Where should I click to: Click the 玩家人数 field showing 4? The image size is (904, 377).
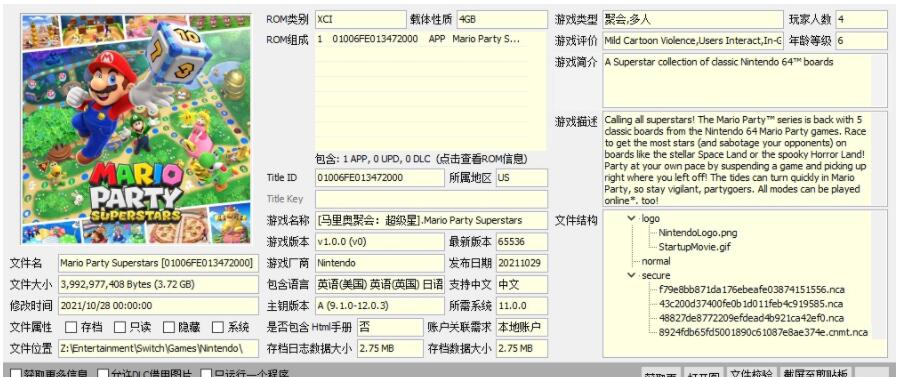pyautogui.click(x=861, y=20)
